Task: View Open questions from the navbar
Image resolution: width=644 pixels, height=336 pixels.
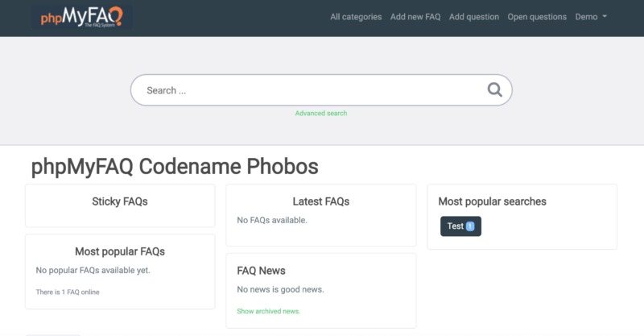Action: [537, 17]
